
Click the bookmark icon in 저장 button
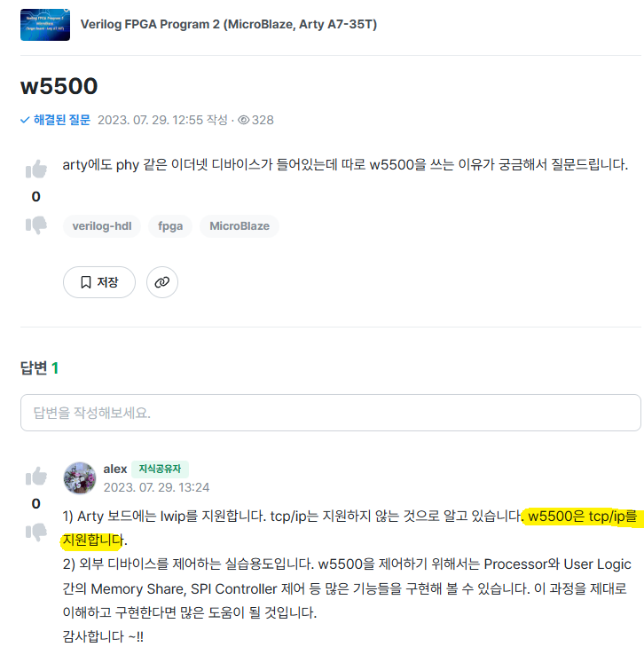86,282
